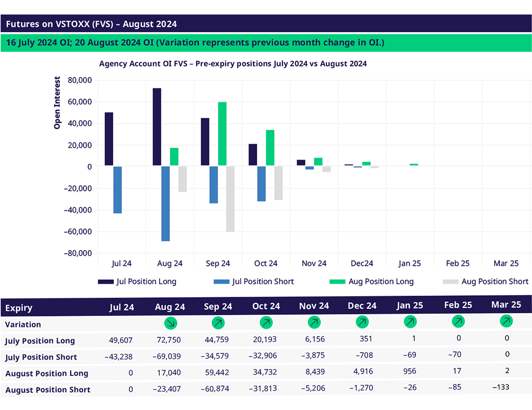Click the Jan 25 variation arrow icon
The height and width of the screenshot is (410, 532).
[410, 322]
